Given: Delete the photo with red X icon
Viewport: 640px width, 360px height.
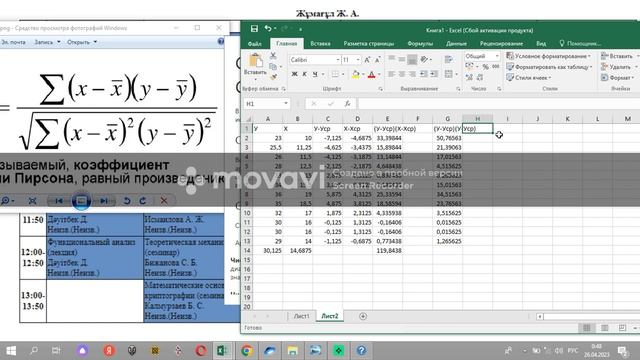Looking at the screenshot, I should pyautogui.click(x=164, y=200).
